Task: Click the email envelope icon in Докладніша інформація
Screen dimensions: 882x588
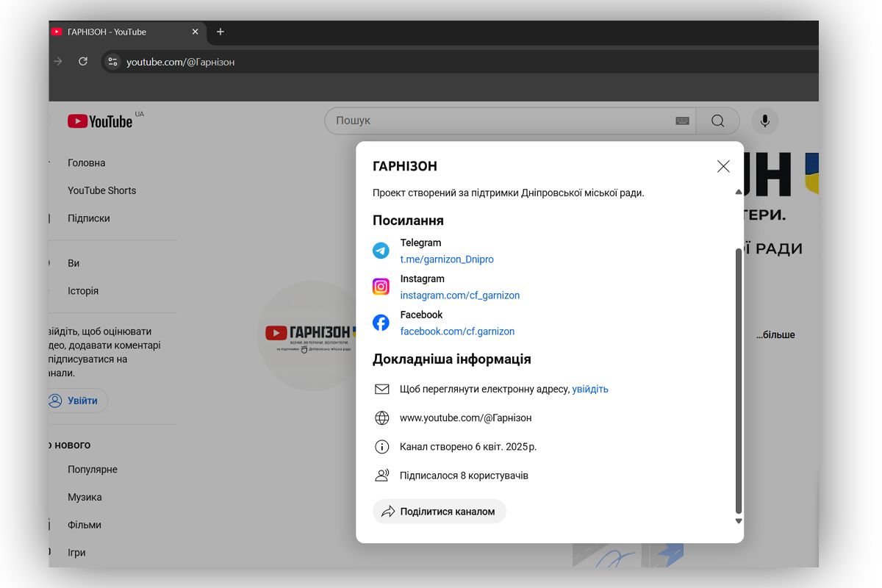Action: [x=381, y=389]
